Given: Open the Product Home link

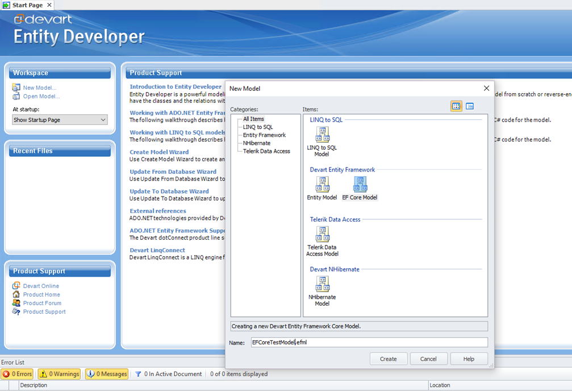Looking at the screenshot, I should coord(41,294).
